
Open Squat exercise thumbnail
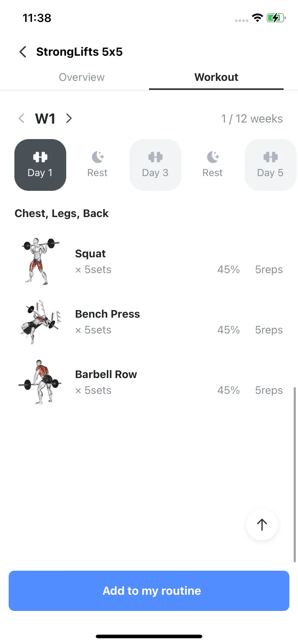[40, 261]
